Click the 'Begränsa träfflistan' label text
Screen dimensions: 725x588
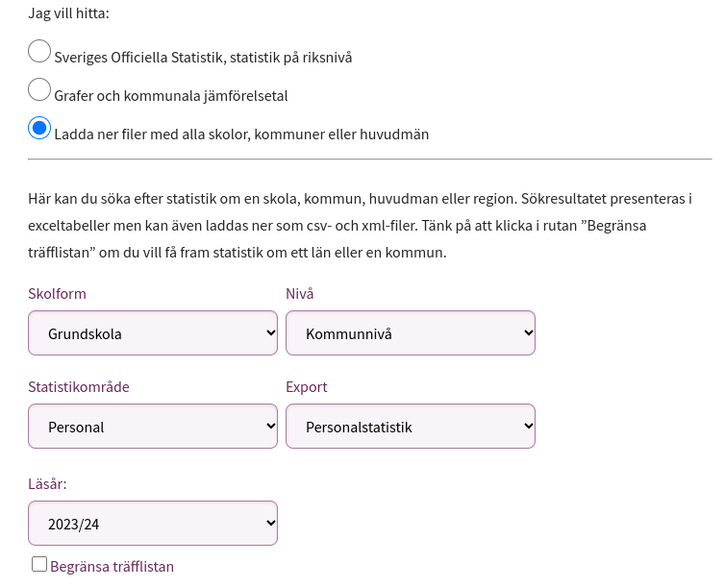[112, 567]
